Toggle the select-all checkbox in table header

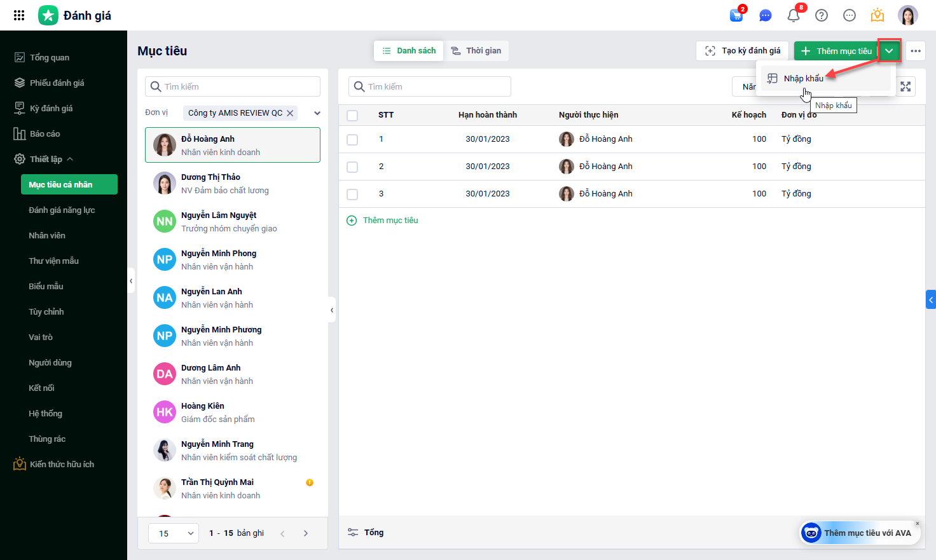(x=352, y=115)
